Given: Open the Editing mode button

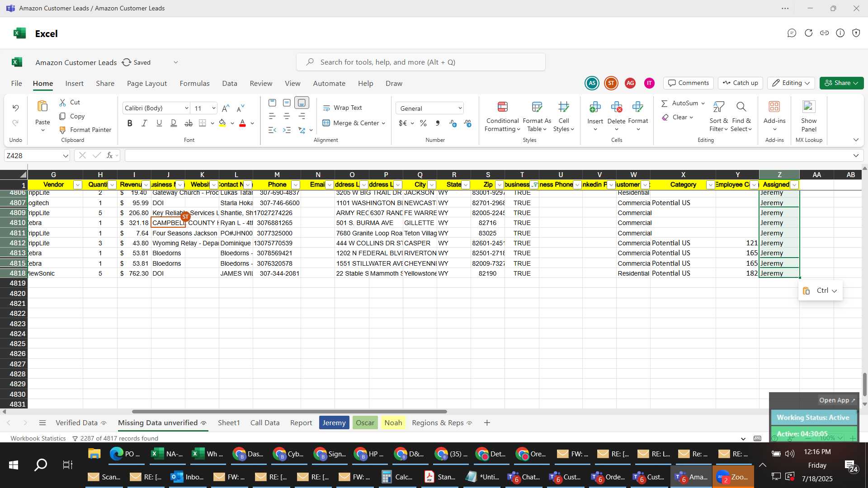Looking at the screenshot, I should pos(791,83).
